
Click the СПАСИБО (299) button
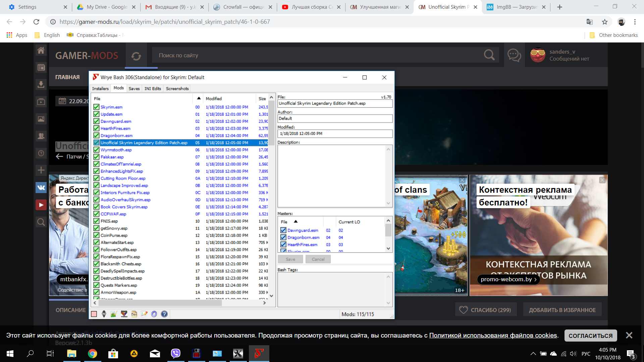486,310
